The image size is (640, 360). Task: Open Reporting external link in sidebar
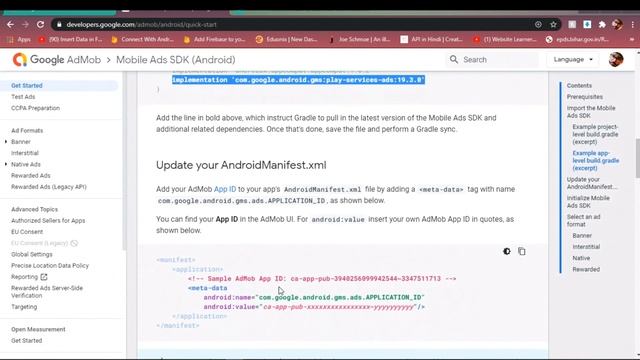pos(29,277)
